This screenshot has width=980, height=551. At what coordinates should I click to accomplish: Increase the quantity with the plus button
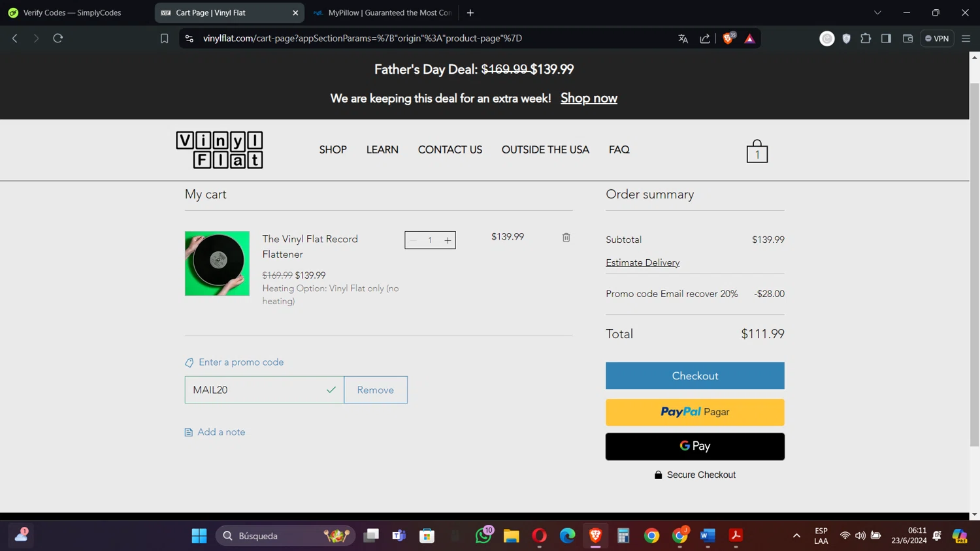click(x=448, y=240)
